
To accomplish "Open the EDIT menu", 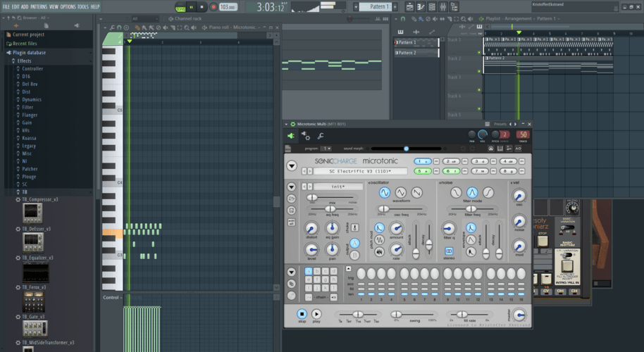I will (x=16, y=6).
